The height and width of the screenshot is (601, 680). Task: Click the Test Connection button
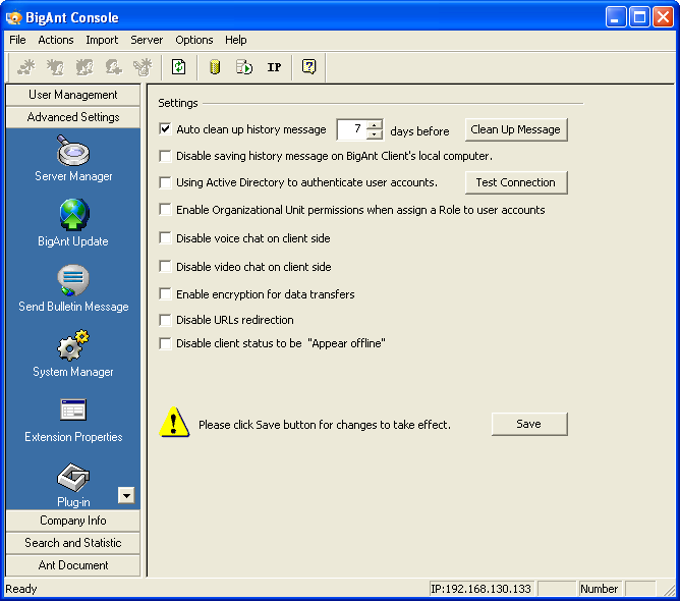pos(516,183)
